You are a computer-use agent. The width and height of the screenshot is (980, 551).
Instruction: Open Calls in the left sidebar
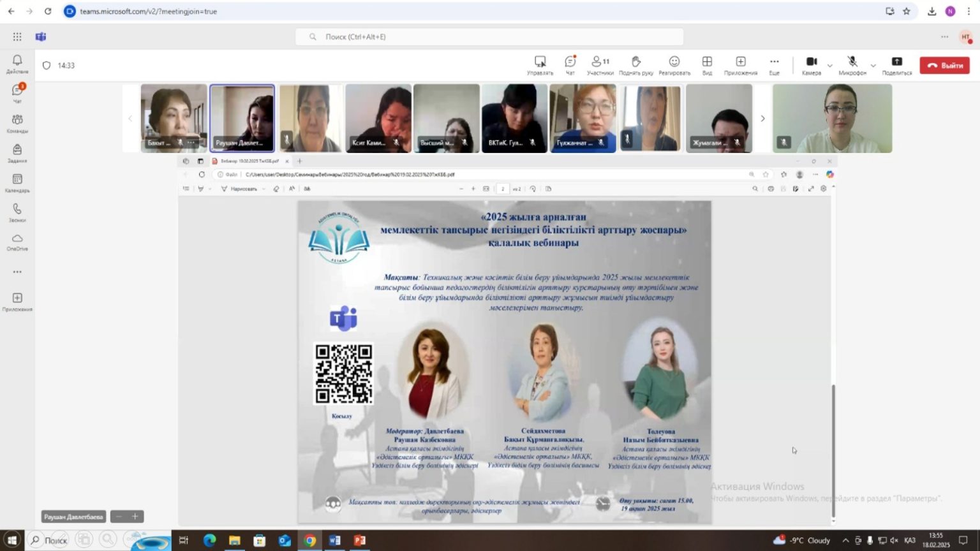point(17,212)
